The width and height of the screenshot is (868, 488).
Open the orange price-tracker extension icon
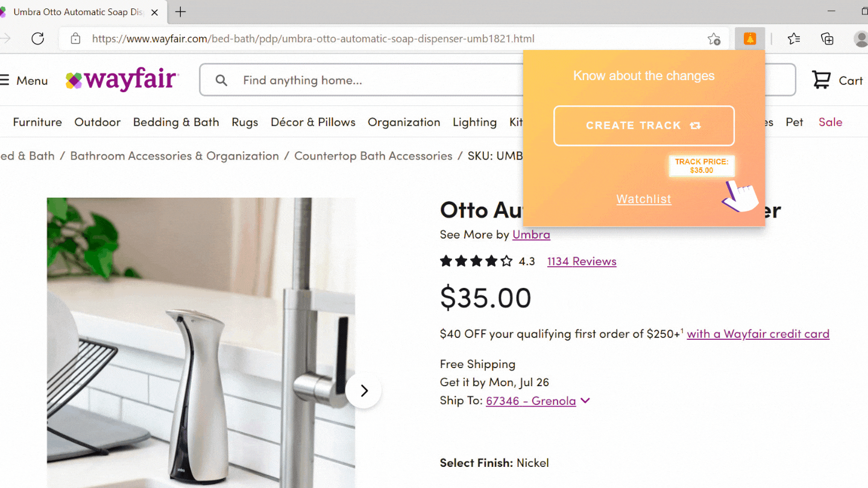(749, 38)
